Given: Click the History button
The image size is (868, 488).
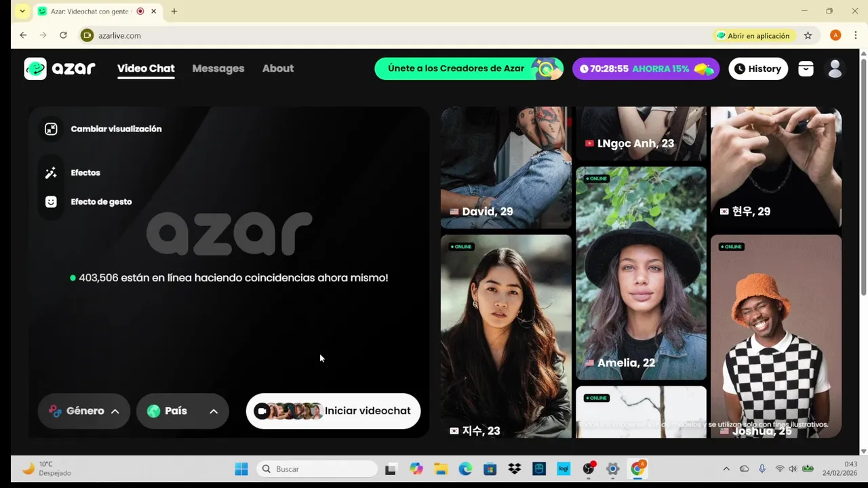Looking at the screenshot, I should tap(758, 68).
